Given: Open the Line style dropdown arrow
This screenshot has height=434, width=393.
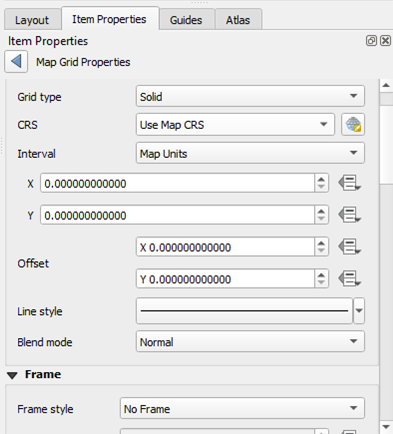Looking at the screenshot, I should coord(359,311).
